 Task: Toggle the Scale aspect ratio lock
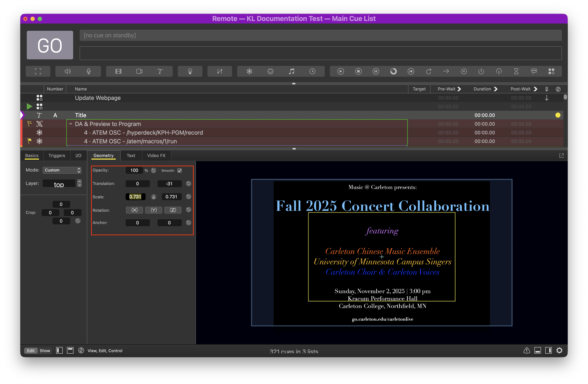[x=153, y=197]
